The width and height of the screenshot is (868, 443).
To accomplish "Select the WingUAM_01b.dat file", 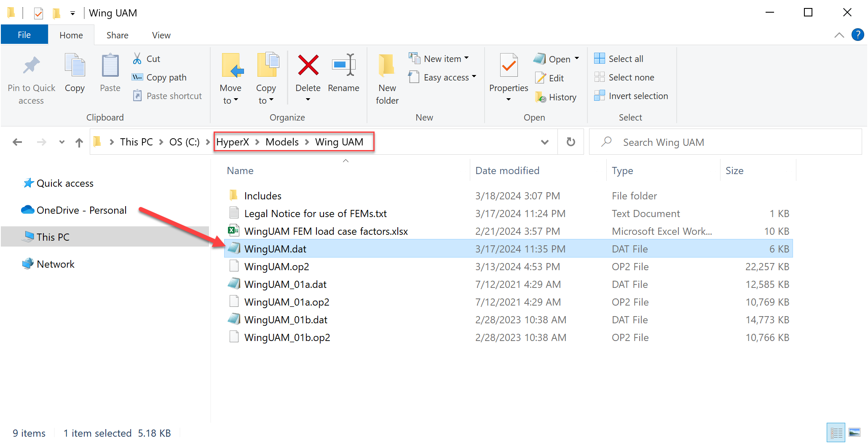I will click(508, 320).
